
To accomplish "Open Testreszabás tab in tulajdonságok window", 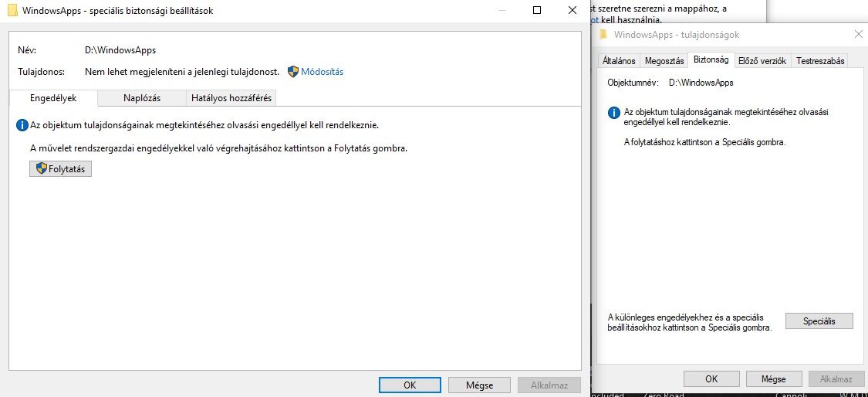I will pos(820,61).
